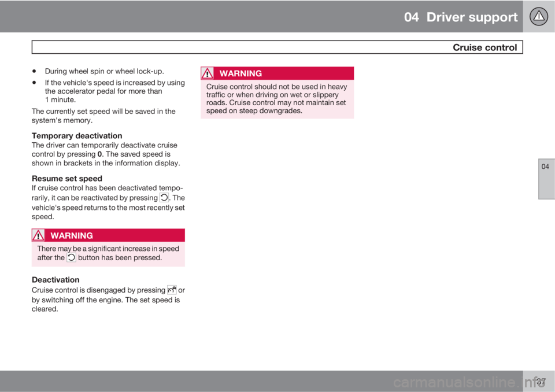This screenshot has height=392, width=555.
Task: Click the red WARNING banner in the right column
Action: pos(277,73)
